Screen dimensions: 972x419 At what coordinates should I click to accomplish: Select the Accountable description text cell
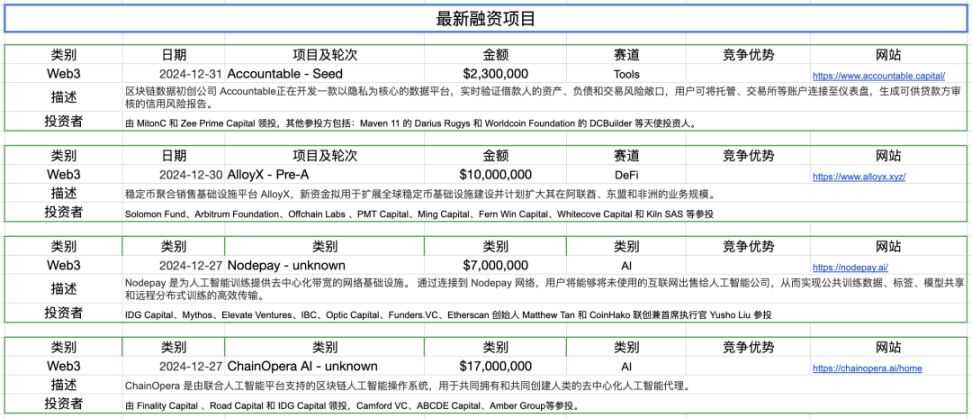(x=542, y=97)
